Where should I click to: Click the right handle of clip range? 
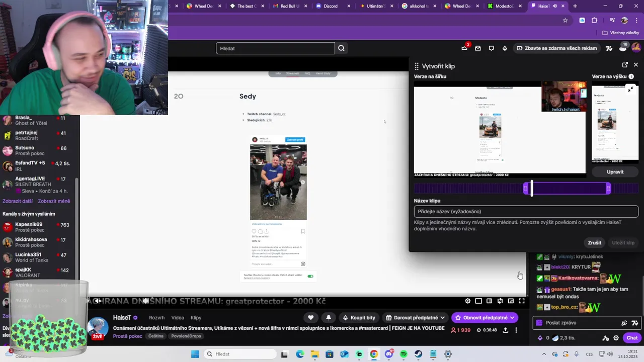[608, 189]
